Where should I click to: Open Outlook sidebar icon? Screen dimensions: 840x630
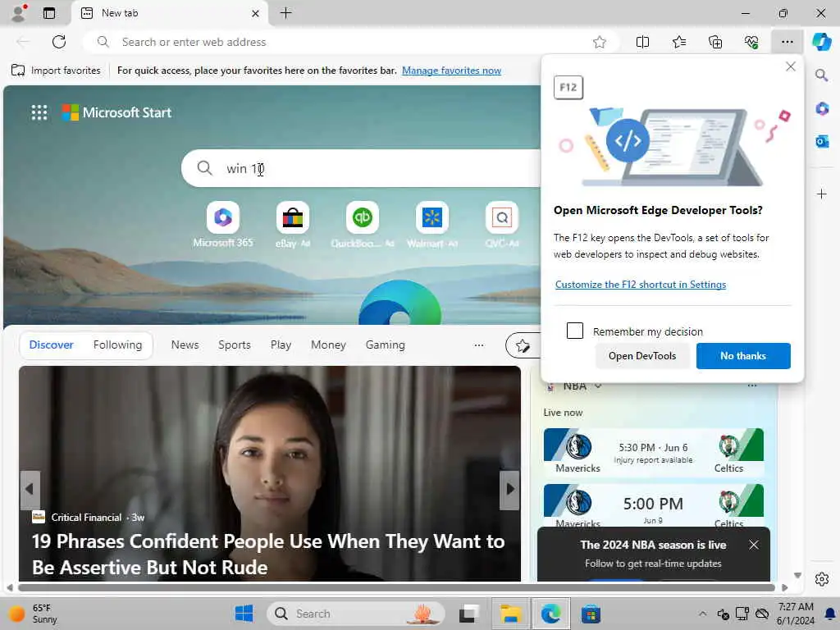click(822, 141)
